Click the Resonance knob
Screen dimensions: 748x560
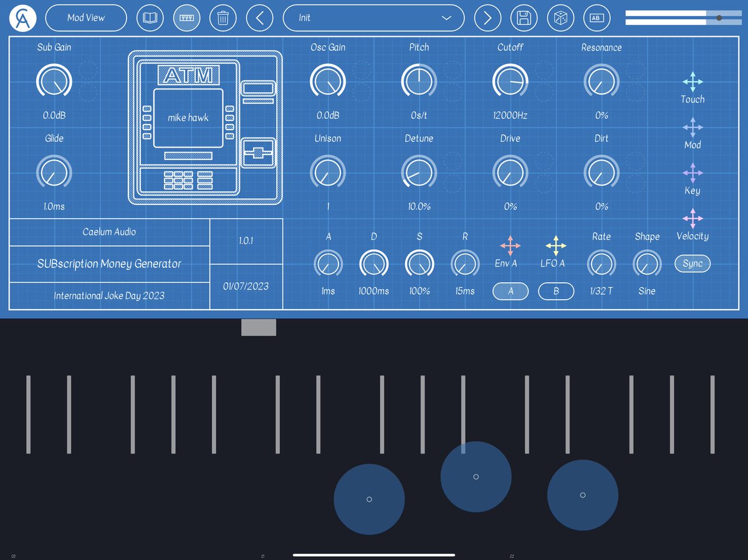602,81
